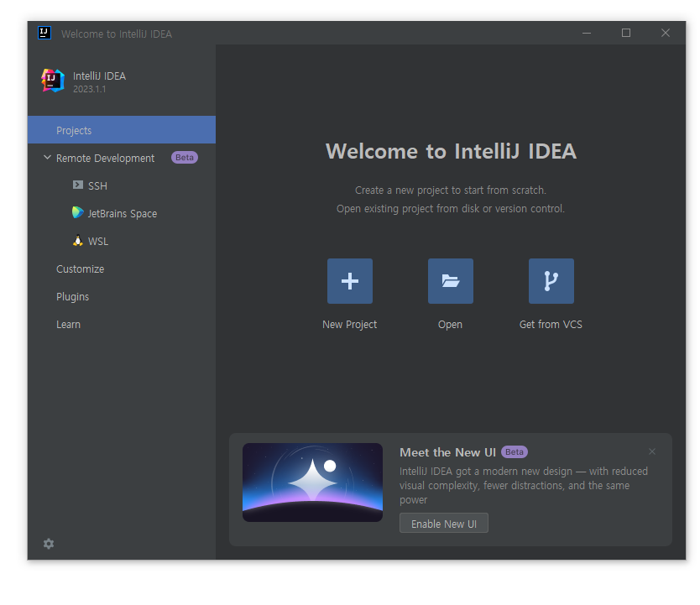The width and height of the screenshot is (700, 605).
Task: Click the New Project plus icon
Action: [x=349, y=281]
